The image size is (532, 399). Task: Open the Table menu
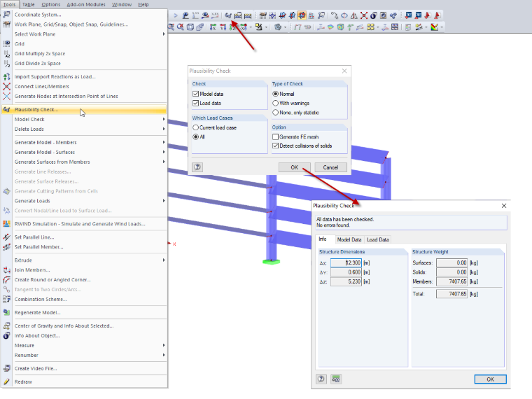coord(29,4)
